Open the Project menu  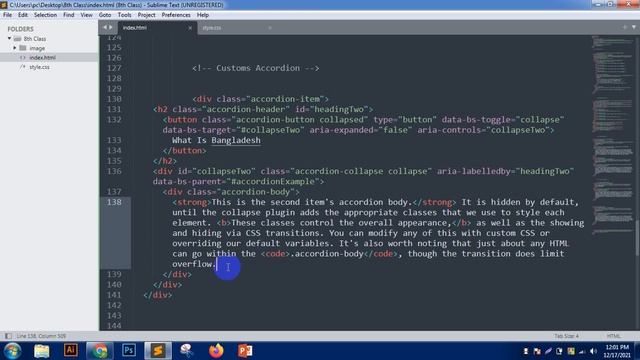[147, 15]
